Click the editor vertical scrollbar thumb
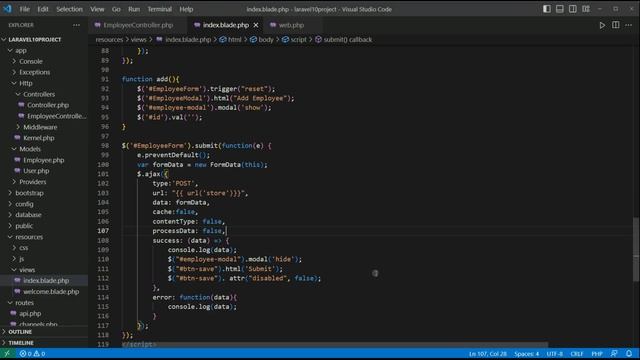Screen dimensions: 640x360 pos(636,249)
